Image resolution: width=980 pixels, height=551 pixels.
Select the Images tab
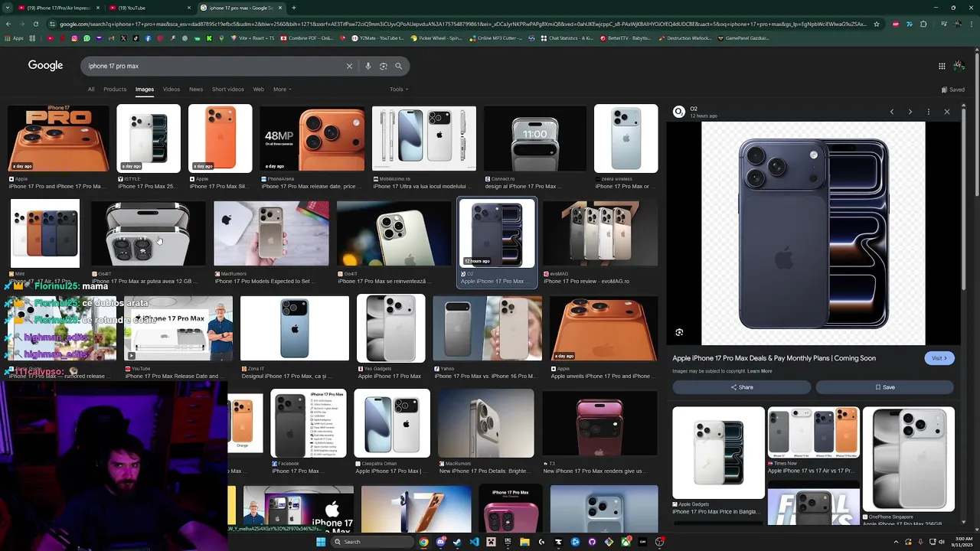pyautogui.click(x=145, y=90)
